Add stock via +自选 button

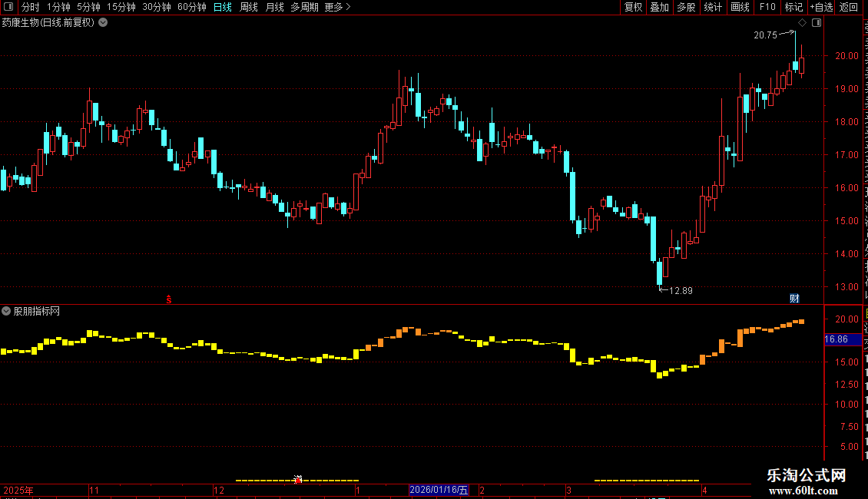coord(821,7)
